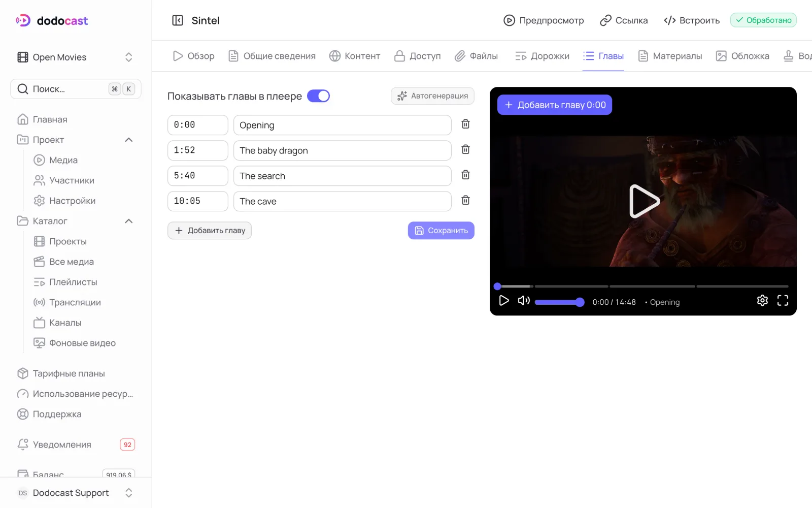Click Встроить embed button

tap(692, 20)
